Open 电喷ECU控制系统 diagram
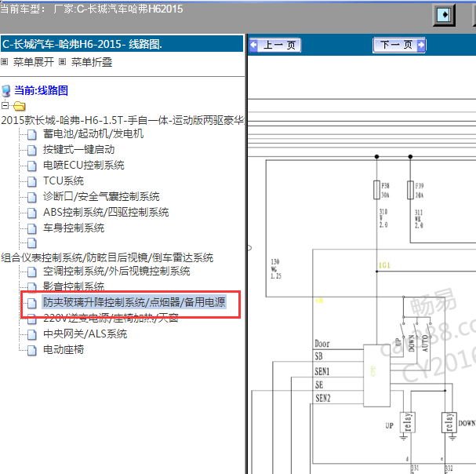The width and height of the screenshot is (476, 474). [x=84, y=166]
